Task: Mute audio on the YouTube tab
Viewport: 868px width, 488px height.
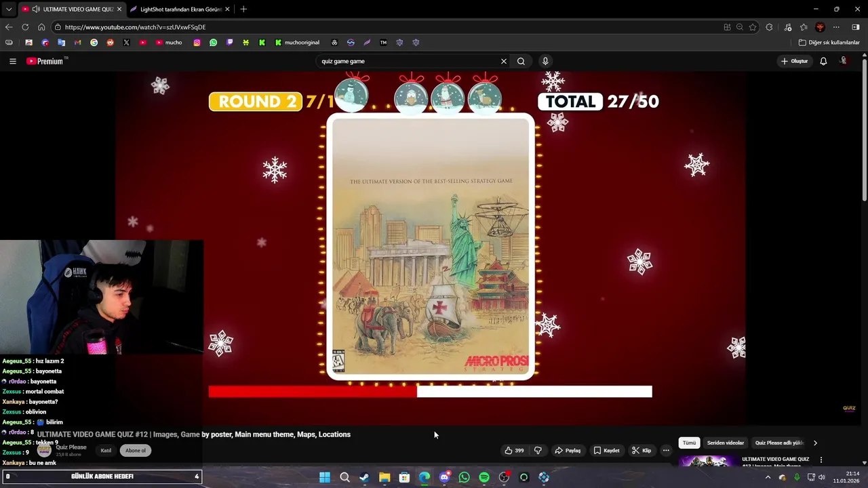Action: pyautogui.click(x=36, y=9)
